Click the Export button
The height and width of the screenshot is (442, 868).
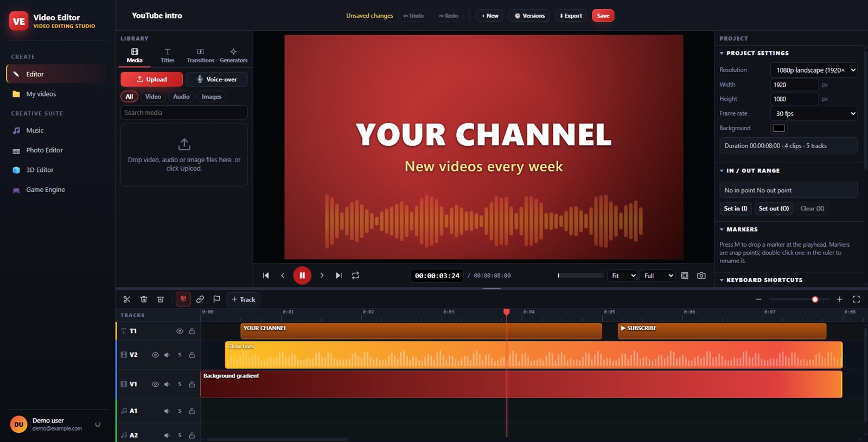pyautogui.click(x=571, y=16)
